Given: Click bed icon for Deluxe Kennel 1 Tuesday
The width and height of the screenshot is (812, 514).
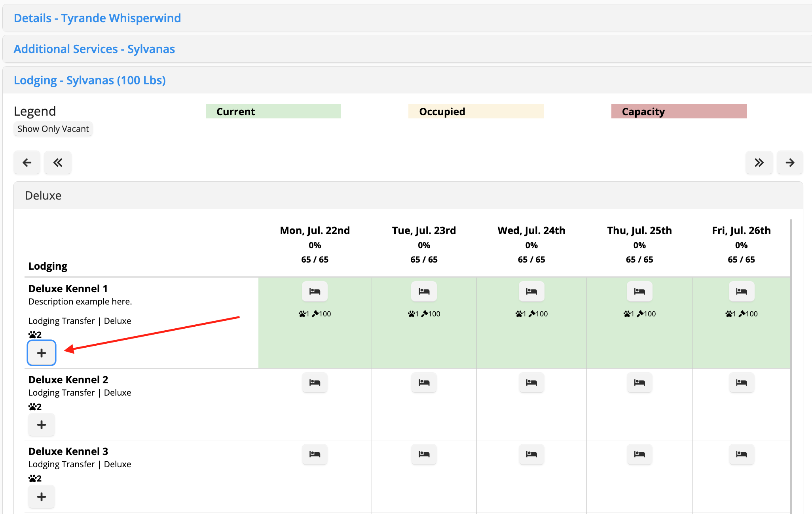Looking at the screenshot, I should (x=424, y=291).
